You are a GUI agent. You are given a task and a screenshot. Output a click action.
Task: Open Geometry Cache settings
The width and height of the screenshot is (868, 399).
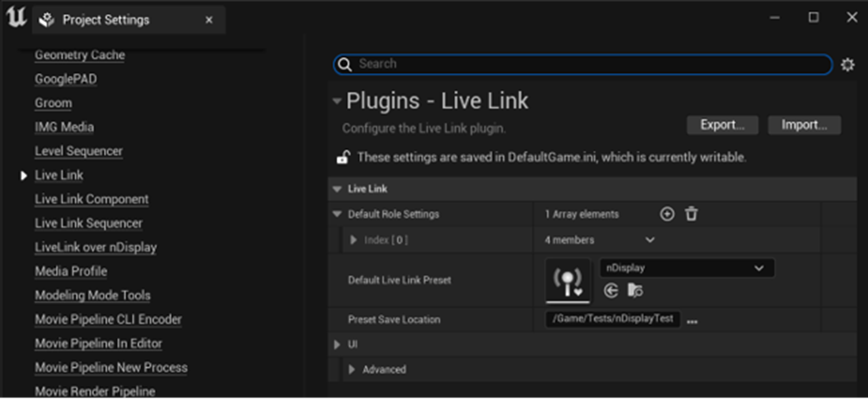[x=80, y=55]
